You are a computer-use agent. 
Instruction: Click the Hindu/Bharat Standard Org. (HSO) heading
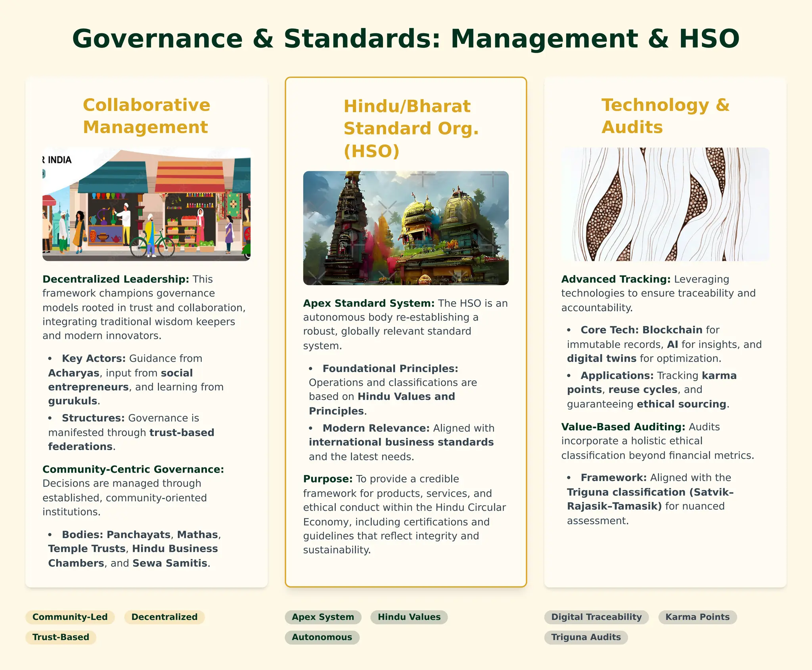[x=411, y=128]
